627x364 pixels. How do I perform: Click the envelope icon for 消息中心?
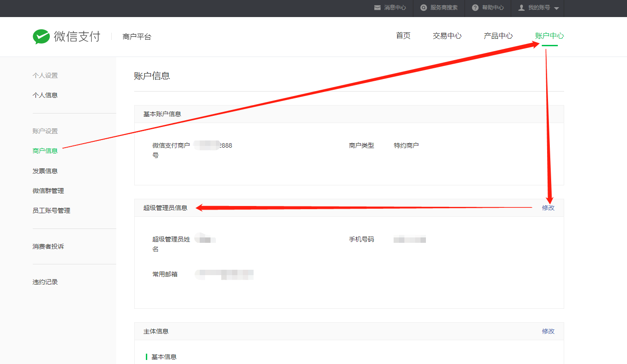(377, 8)
